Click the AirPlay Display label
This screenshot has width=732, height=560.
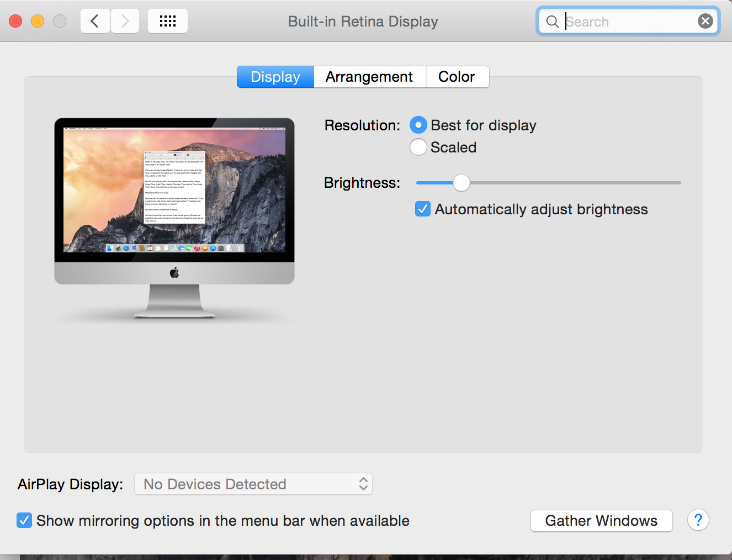[x=71, y=484]
